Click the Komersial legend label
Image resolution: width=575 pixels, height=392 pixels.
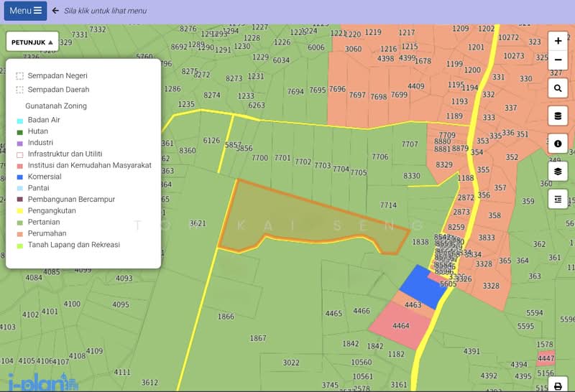[x=45, y=177]
